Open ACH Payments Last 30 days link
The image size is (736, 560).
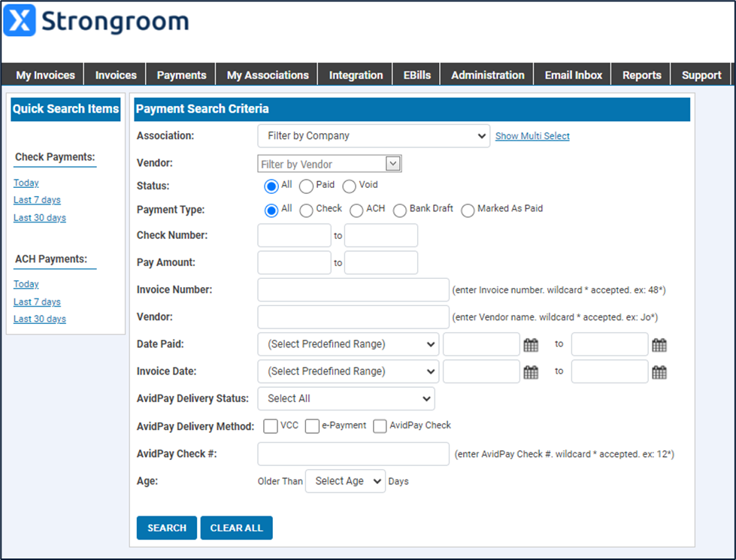click(39, 319)
